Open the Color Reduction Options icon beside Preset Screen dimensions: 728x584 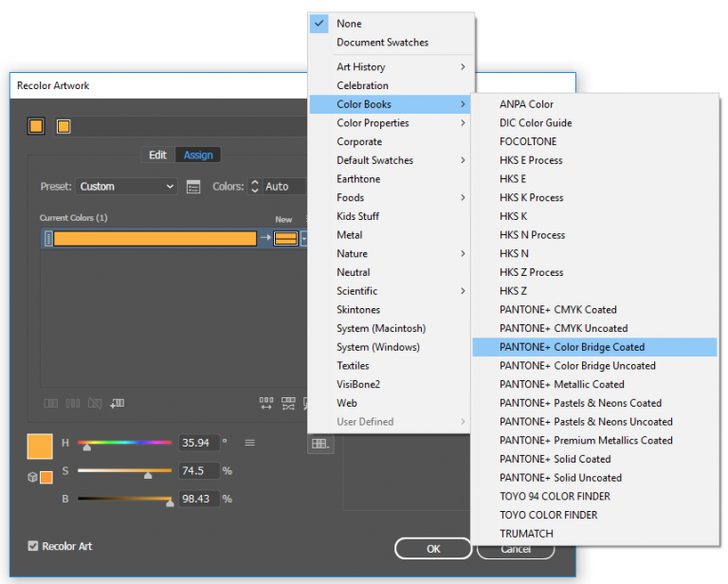tap(193, 187)
